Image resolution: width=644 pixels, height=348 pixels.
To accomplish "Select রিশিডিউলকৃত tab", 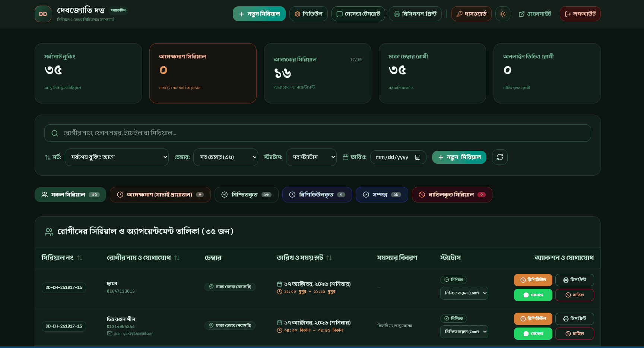I will [x=317, y=195].
